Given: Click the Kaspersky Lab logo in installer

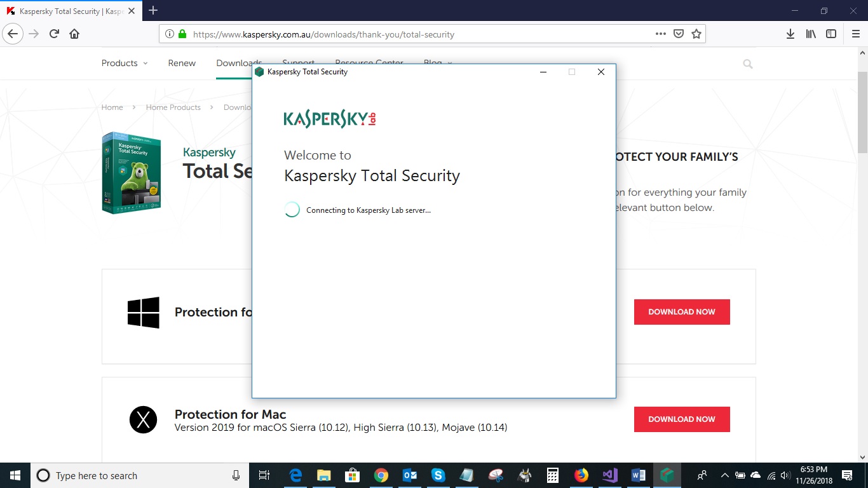Looking at the screenshot, I should (330, 118).
